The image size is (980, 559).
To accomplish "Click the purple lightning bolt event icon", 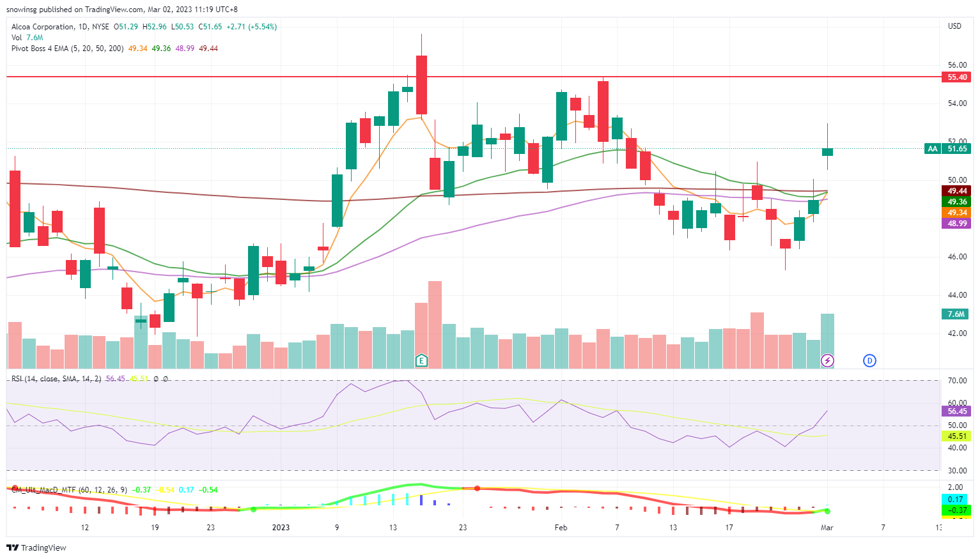I will point(827,360).
